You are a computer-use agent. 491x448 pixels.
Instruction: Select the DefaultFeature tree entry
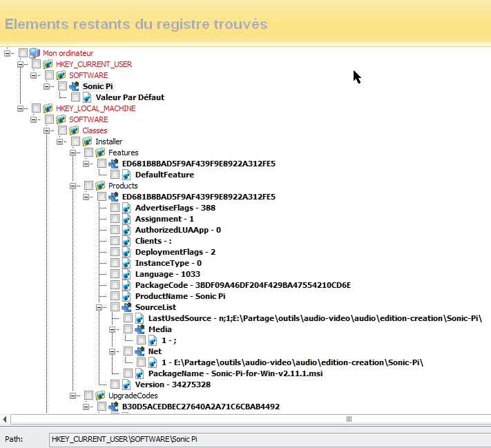(x=164, y=175)
